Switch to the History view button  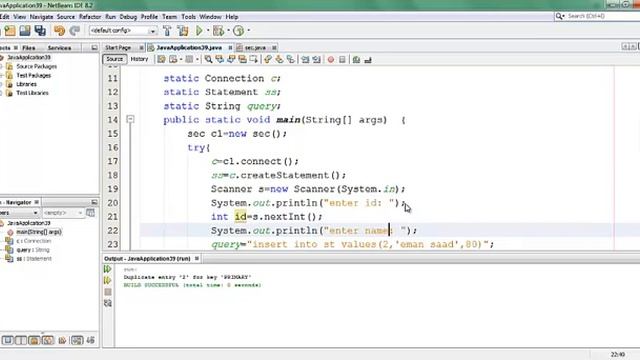pyautogui.click(x=139, y=59)
